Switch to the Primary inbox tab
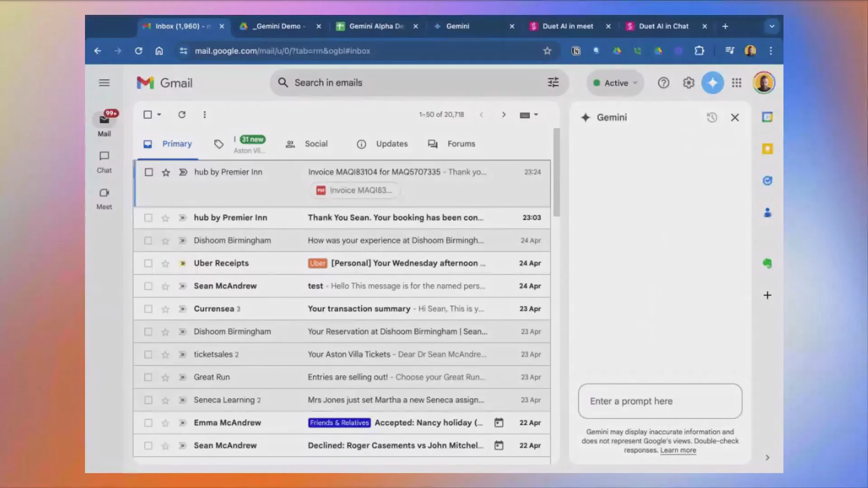The width and height of the screenshot is (868, 488). (x=168, y=144)
